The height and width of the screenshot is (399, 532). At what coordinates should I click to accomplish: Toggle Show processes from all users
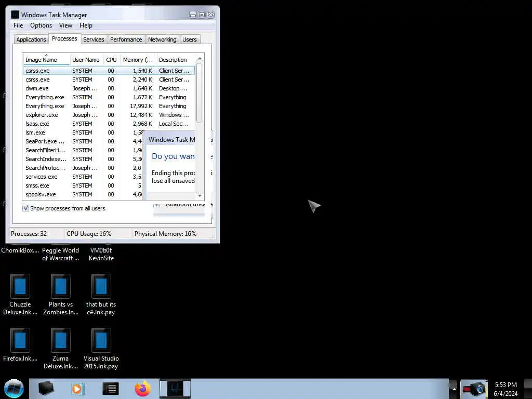coord(26,208)
